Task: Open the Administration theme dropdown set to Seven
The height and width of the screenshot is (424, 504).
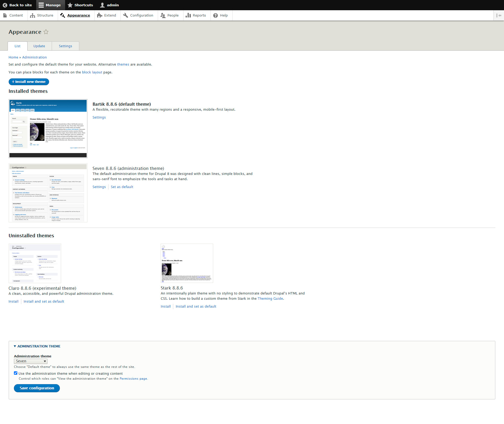Action: point(30,361)
